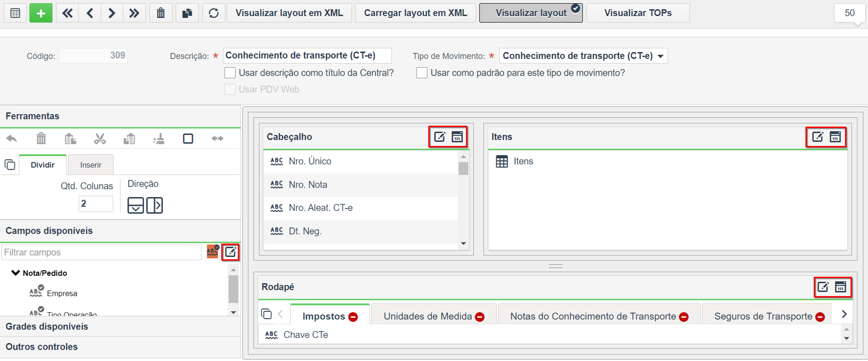Click Carregar layout em XML button
This screenshot has width=868, height=361.
pos(415,13)
